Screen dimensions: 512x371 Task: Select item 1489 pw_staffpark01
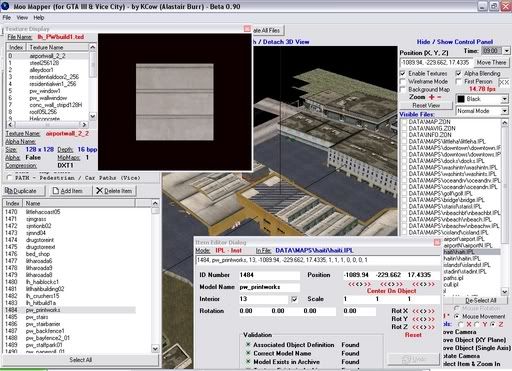(69, 345)
